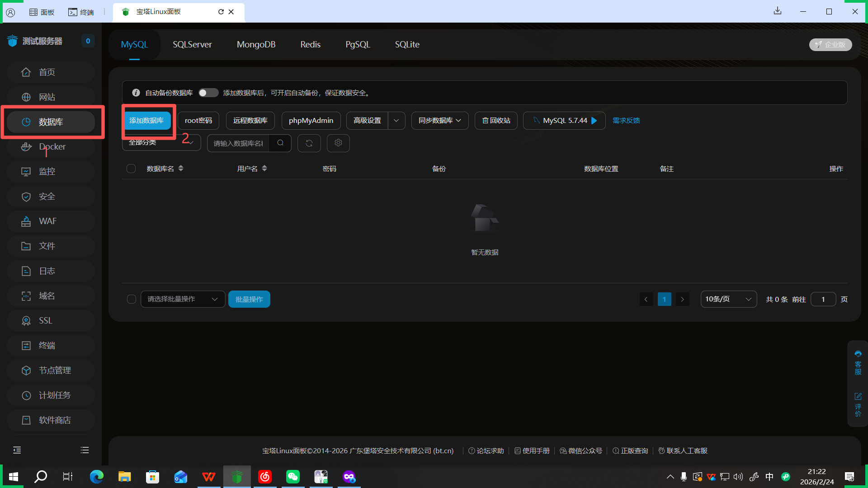The width and height of the screenshot is (868, 488).
Task: Enable the auto backup database toggle
Action: [x=208, y=93]
